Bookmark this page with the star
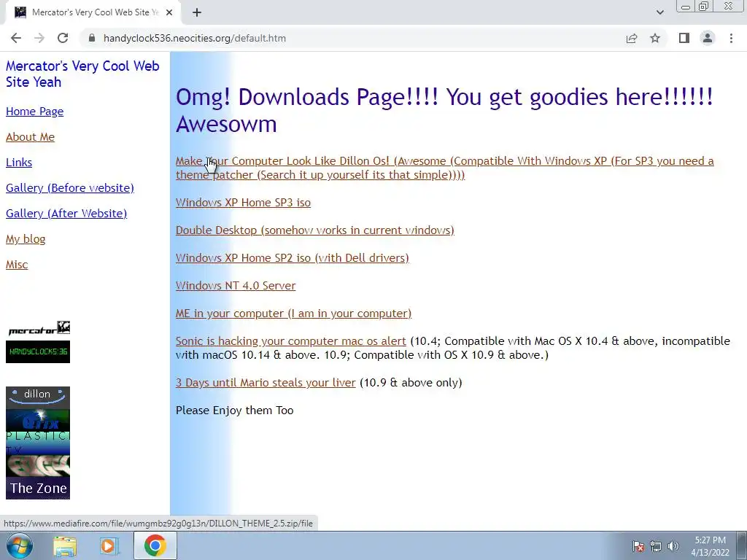 (655, 38)
